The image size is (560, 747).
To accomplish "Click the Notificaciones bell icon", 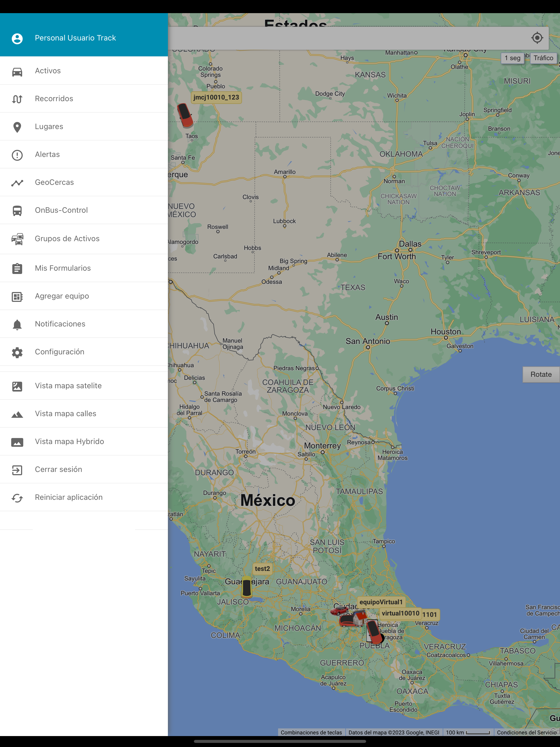I will pos(17,324).
